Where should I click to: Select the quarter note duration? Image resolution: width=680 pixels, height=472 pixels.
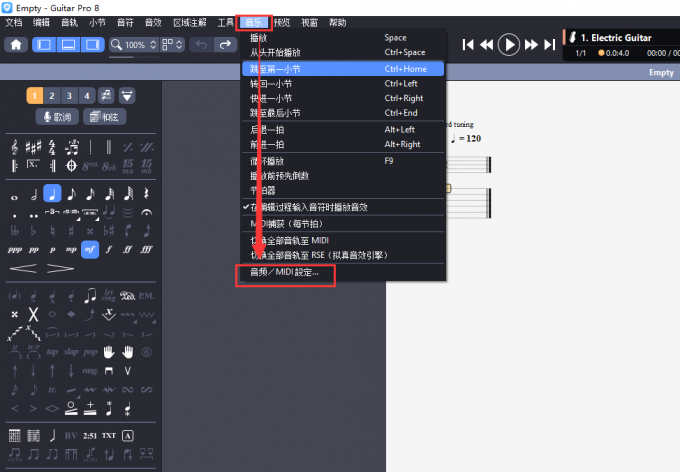[52, 193]
